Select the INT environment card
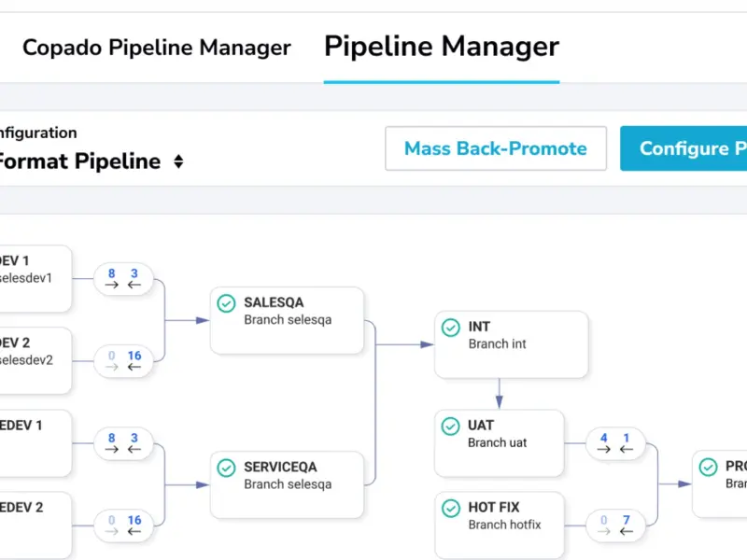The width and height of the screenshot is (747, 560). click(x=511, y=344)
